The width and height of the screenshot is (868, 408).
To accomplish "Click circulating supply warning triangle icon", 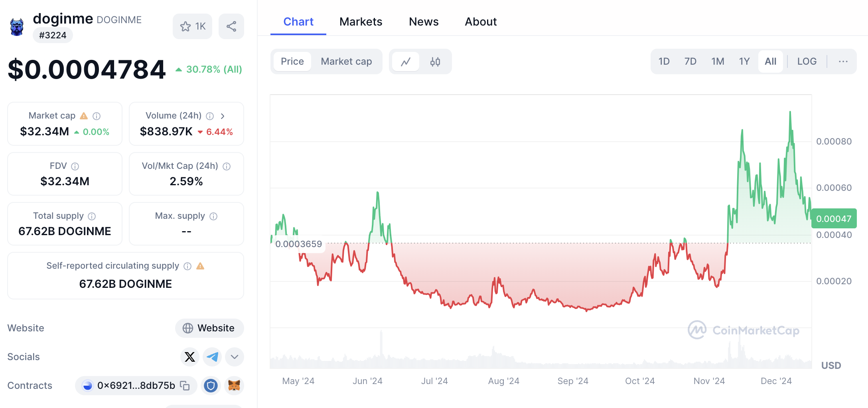I will pyautogui.click(x=201, y=266).
